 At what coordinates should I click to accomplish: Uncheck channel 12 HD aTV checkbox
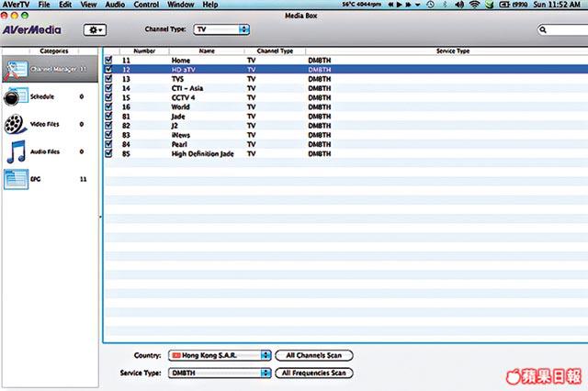pos(108,69)
